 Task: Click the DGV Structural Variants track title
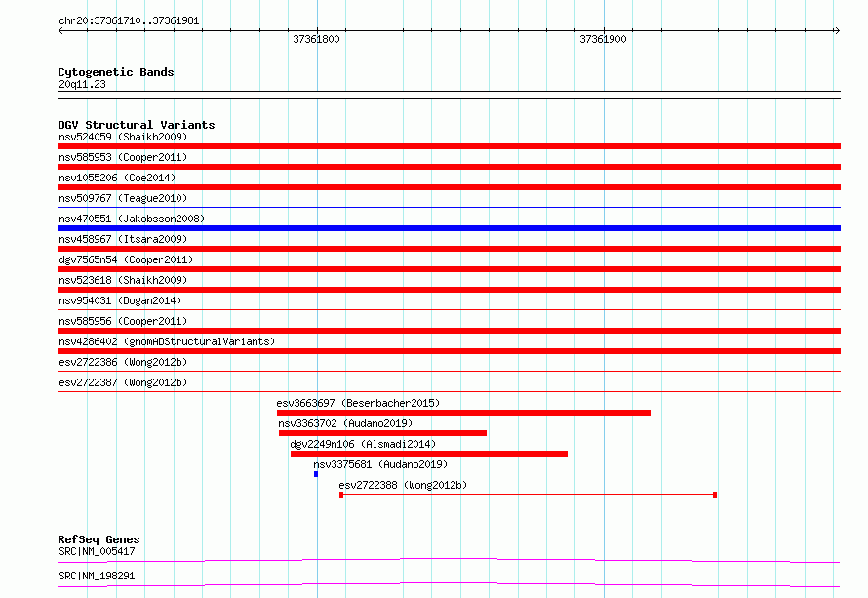[137, 125]
